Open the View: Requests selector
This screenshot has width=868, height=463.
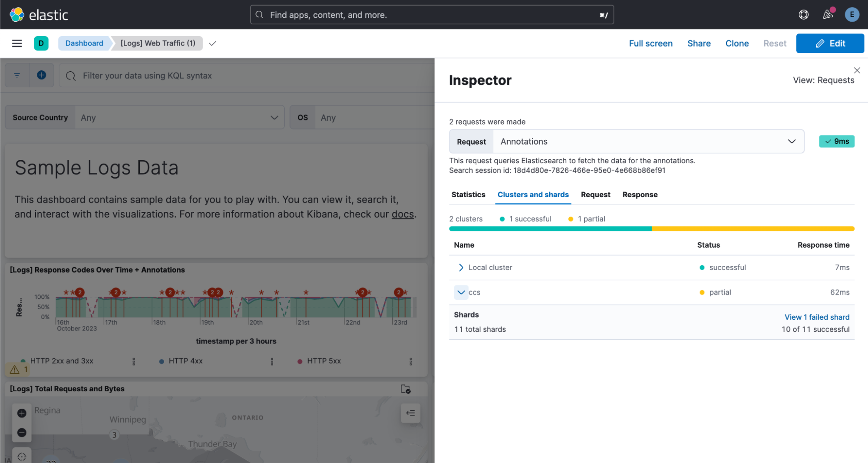pyautogui.click(x=823, y=80)
